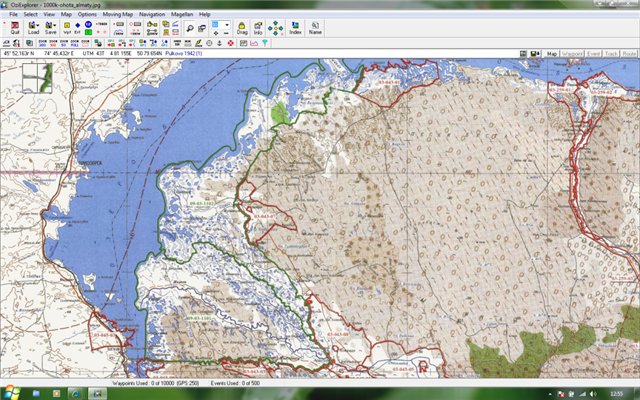Click the Events Used status text
Screen dimensions: 640x400
pos(235,383)
